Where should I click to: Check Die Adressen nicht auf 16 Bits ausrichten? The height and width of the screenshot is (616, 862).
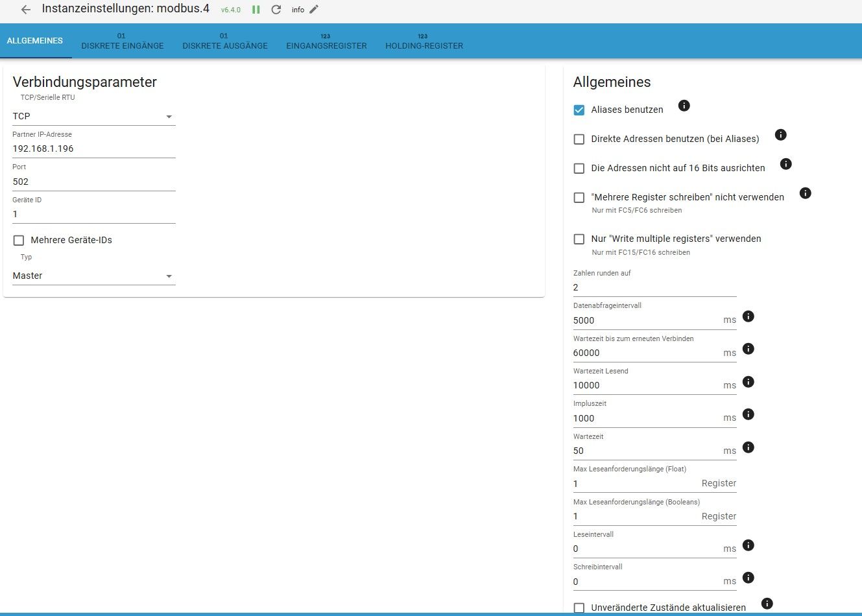point(579,168)
